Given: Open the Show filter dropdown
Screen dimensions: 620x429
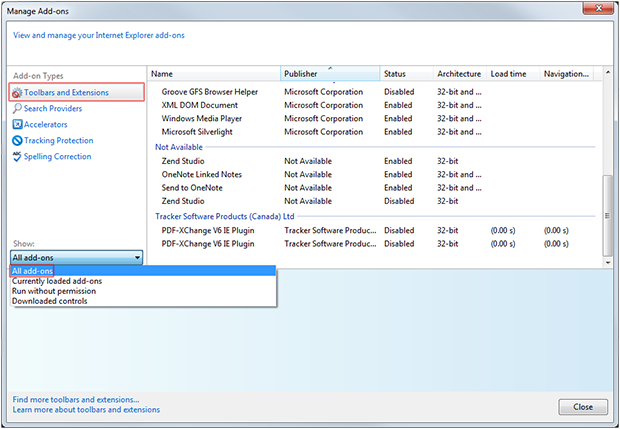Looking at the screenshot, I should click(77, 258).
